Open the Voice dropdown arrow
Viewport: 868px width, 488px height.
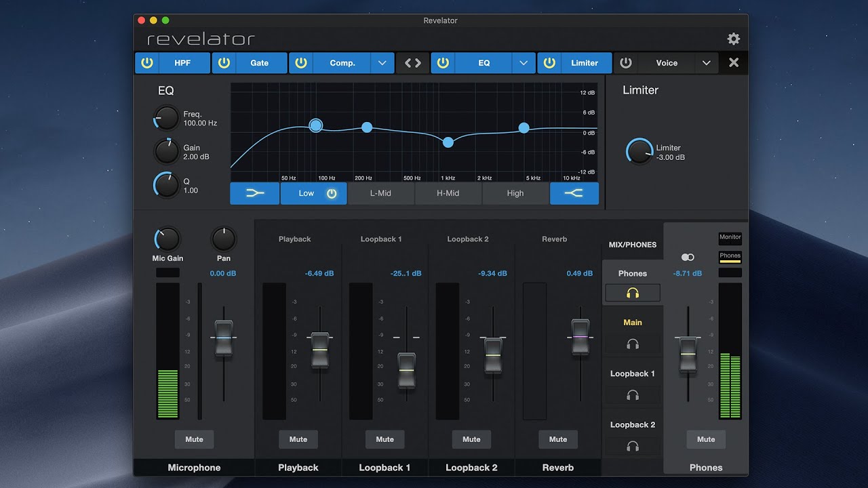tap(707, 63)
